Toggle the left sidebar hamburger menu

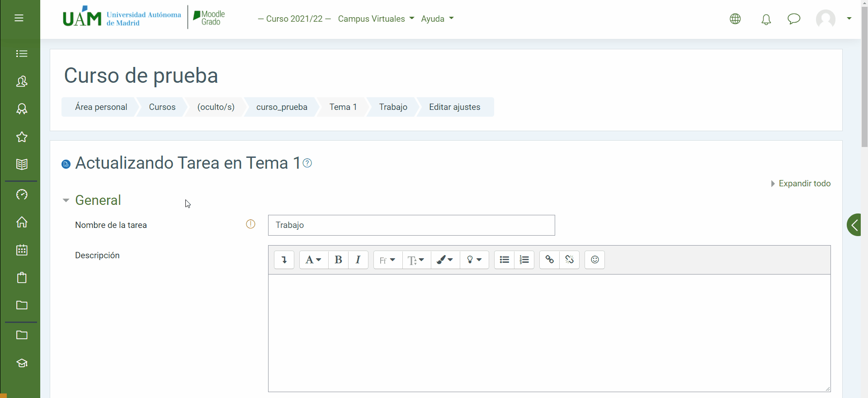tap(19, 18)
